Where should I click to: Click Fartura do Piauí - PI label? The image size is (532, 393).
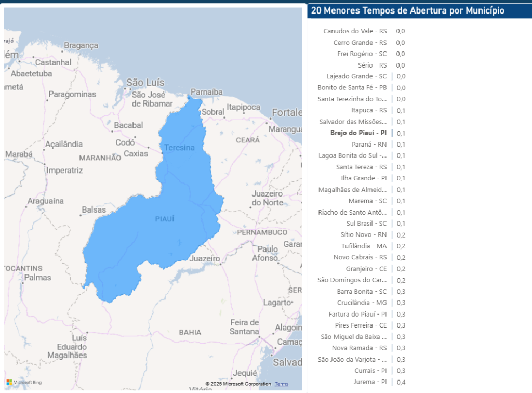[357, 314]
